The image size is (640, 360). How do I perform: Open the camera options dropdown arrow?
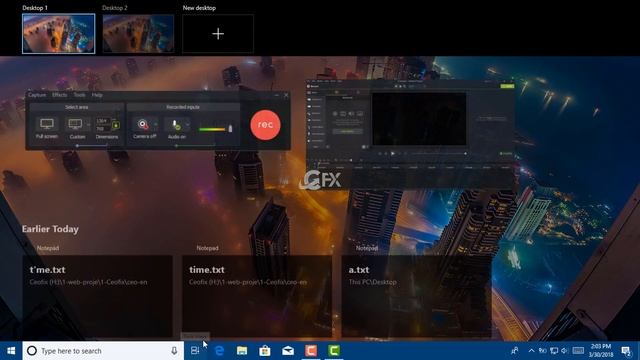pyautogui.click(x=156, y=124)
